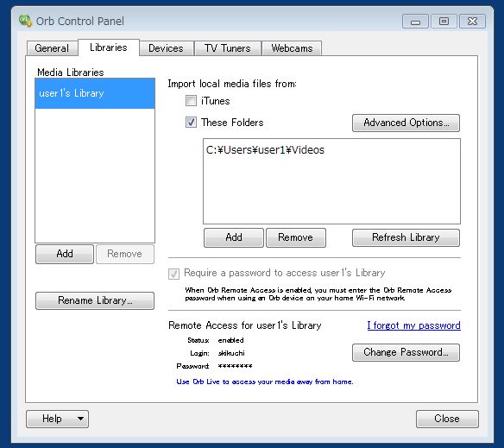Maximize the Orb Control Panel window
This screenshot has height=448, width=504.
click(444, 22)
